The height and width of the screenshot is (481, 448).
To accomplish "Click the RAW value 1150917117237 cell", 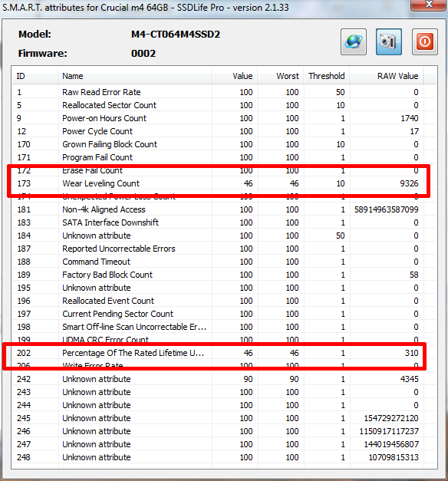I will coord(389,431).
